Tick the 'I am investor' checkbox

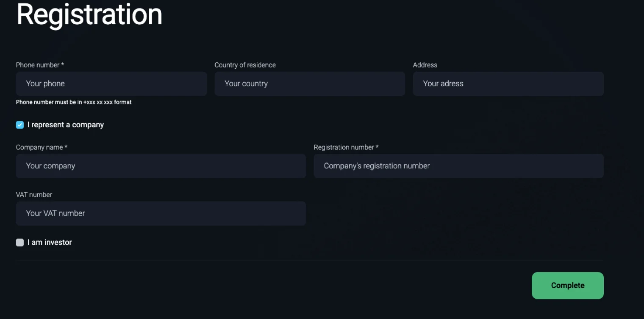(20, 242)
